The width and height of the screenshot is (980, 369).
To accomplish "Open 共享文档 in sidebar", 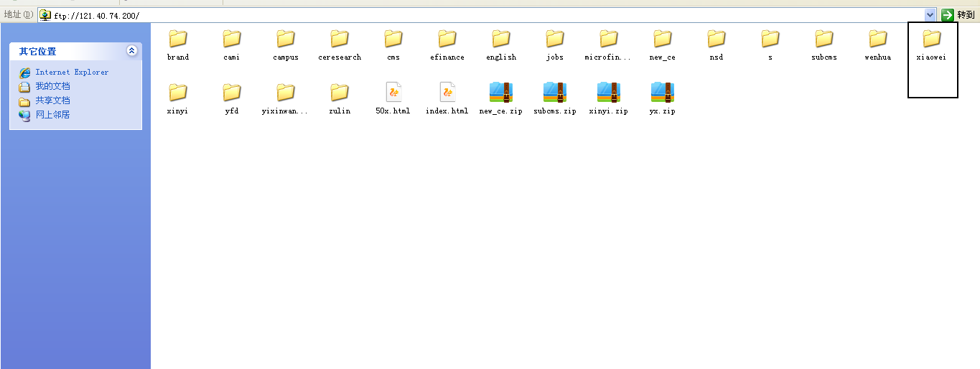I will (52, 101).
